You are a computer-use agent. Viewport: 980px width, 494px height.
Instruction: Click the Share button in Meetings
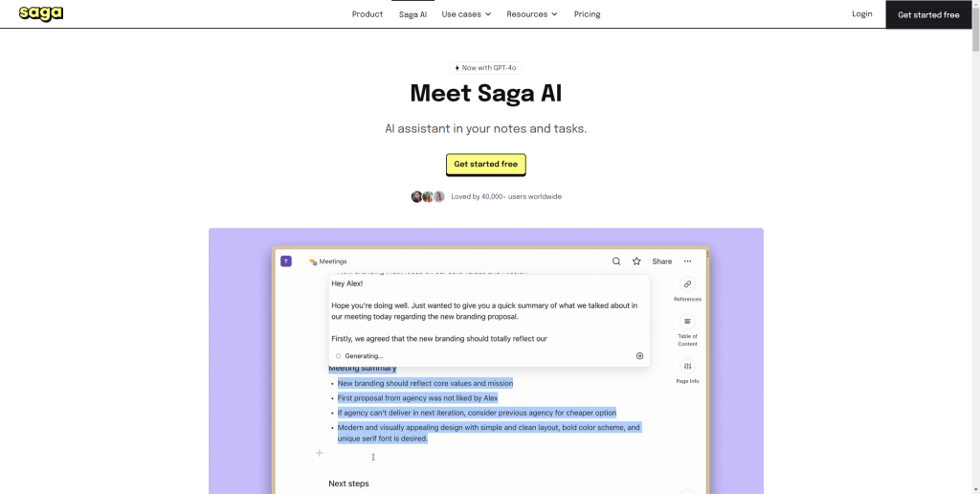(x=662, y=261)
